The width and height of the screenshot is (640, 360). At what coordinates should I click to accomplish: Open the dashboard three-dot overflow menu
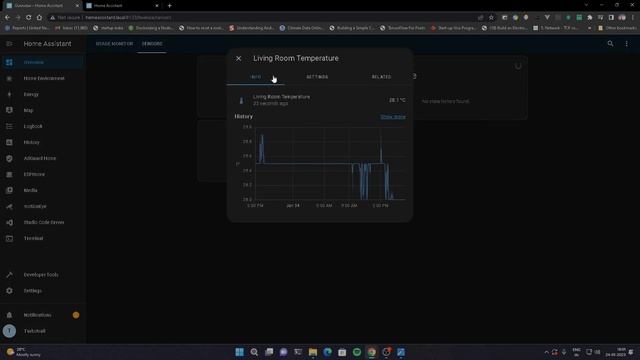[x=627, y=43]
